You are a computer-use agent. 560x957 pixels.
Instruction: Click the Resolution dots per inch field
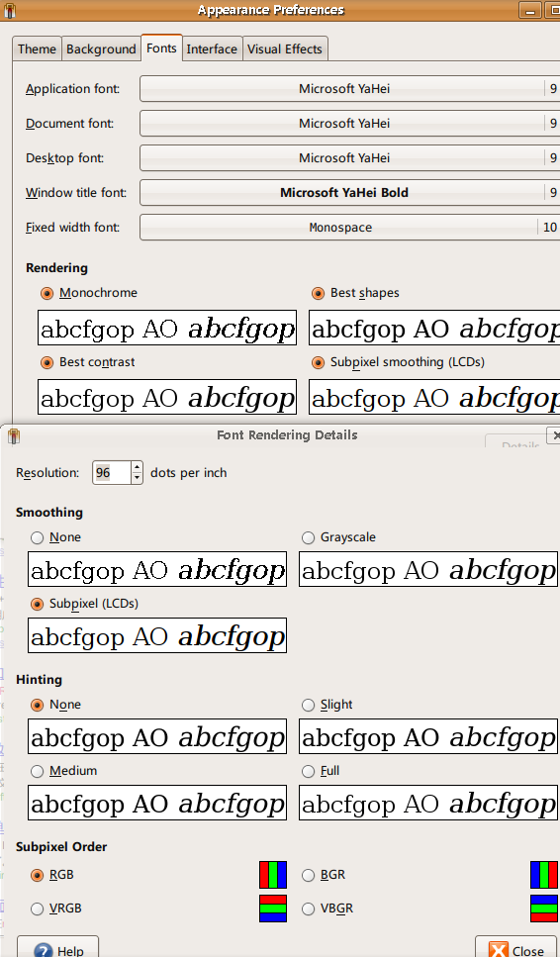(x=111, y=472)
